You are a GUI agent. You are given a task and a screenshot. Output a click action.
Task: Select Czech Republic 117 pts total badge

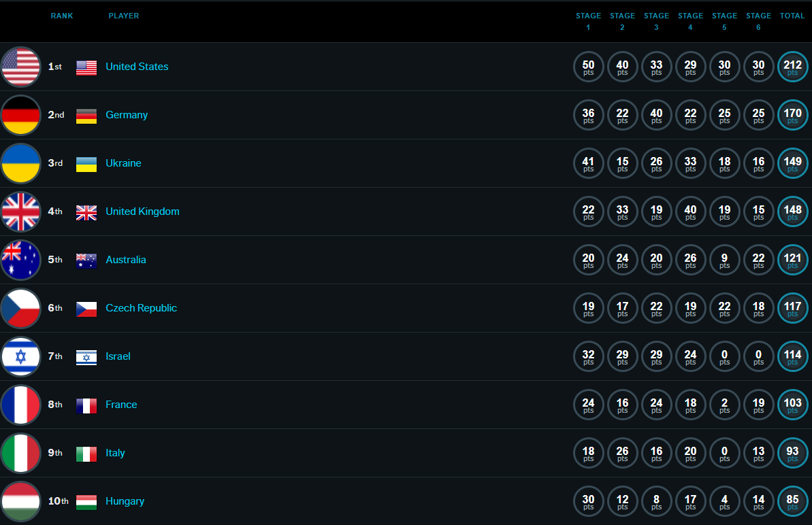[x=793, y=308]
